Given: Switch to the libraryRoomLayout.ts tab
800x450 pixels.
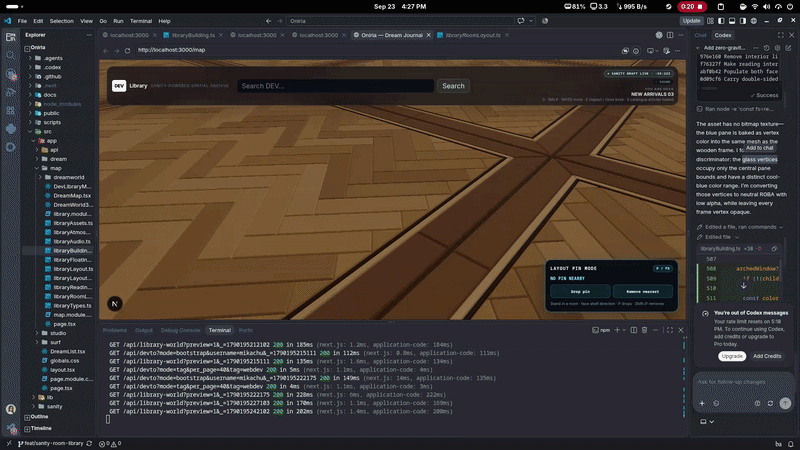Looking at the screenshot, I should point(473,35).
